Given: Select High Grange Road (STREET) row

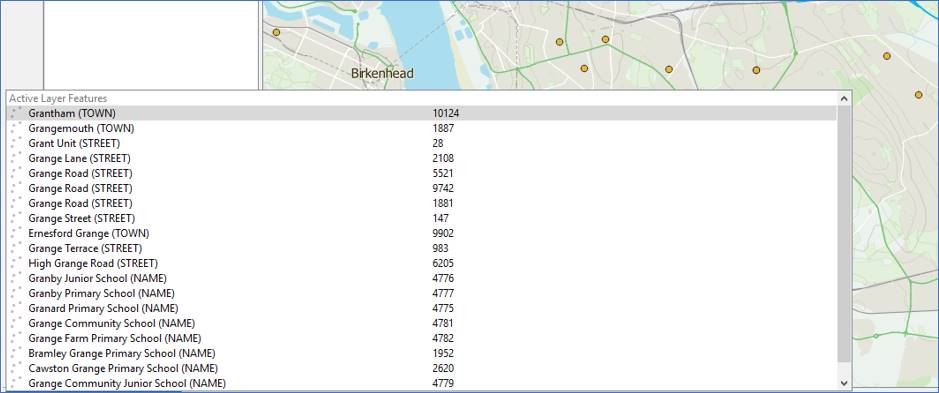Looking at the screenshot, I should click(422, 263).
